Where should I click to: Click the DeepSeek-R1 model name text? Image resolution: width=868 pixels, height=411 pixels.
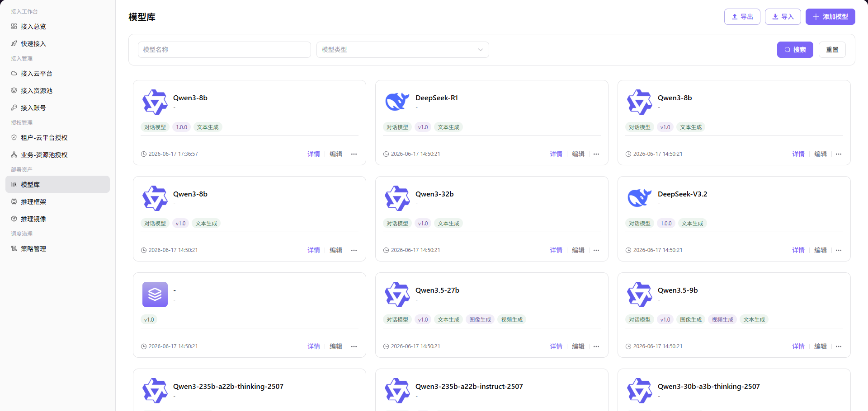[x=437, y=98]
